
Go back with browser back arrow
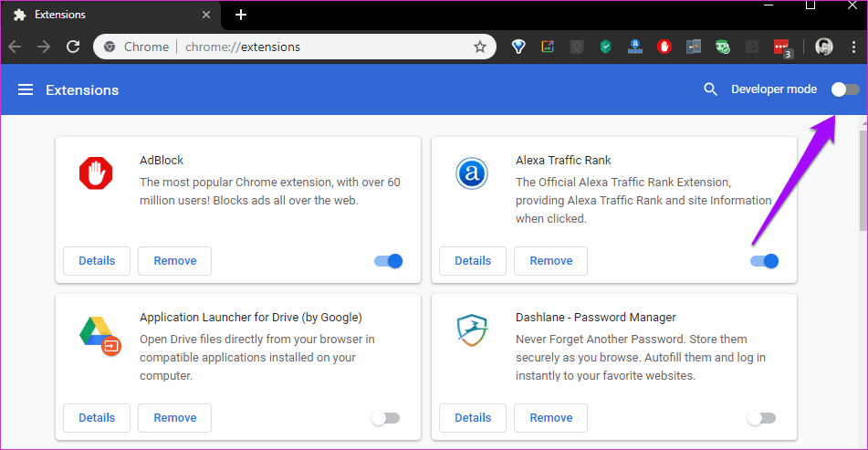pos(15,47)
